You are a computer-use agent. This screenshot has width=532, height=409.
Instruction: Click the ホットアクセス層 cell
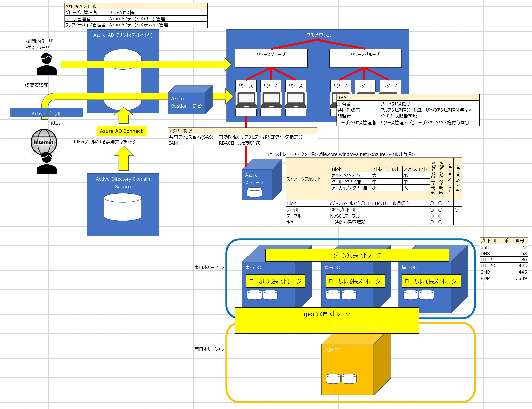pyautogui.click(x=351, y=175)
